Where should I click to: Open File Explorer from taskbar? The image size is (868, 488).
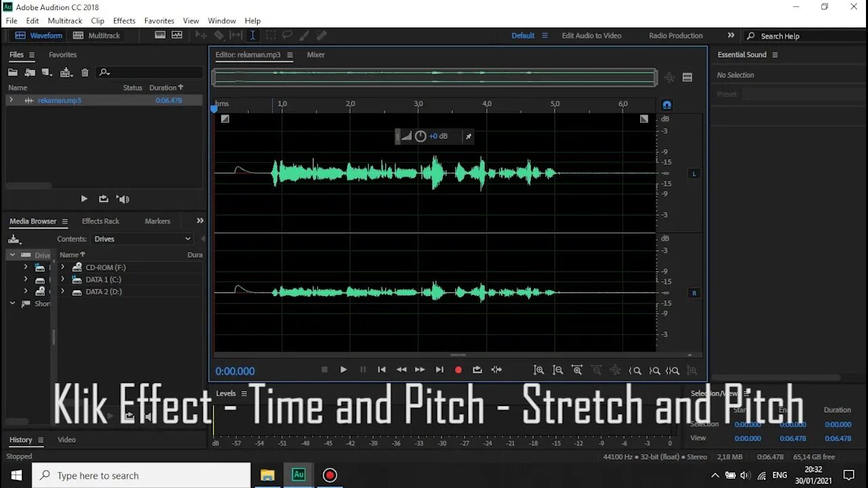coord(267,475)
